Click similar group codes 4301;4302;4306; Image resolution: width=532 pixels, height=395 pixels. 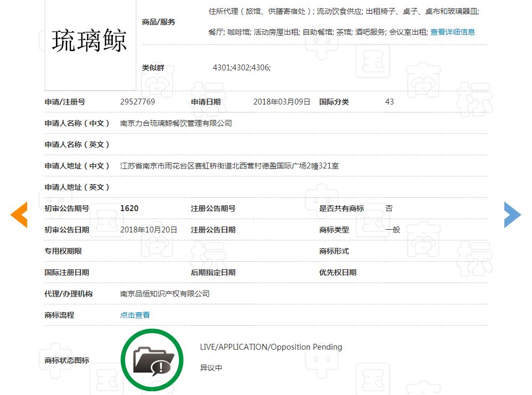point(242,68)
